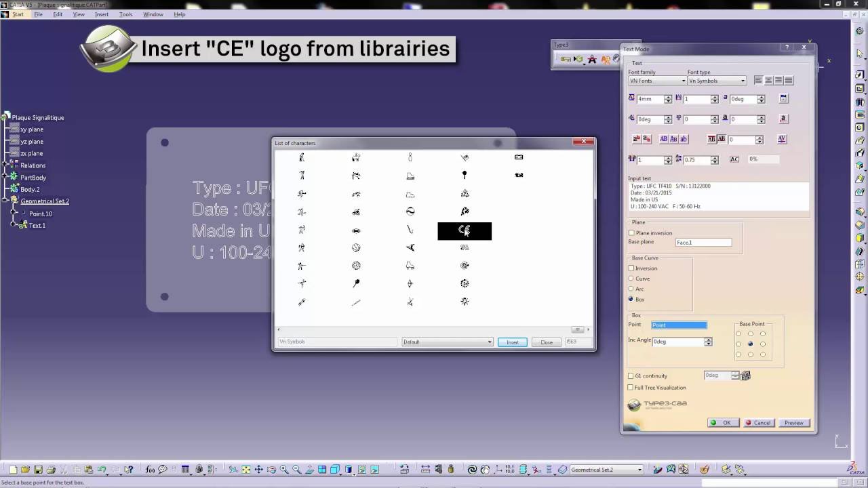Click OK in the Text Mode dialog
This screenshot has width=868, height=488.
coord(723,423)
